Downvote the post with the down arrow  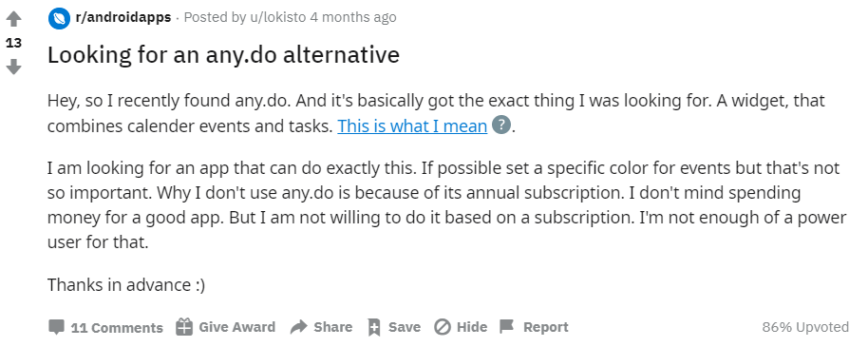[13, 67]
